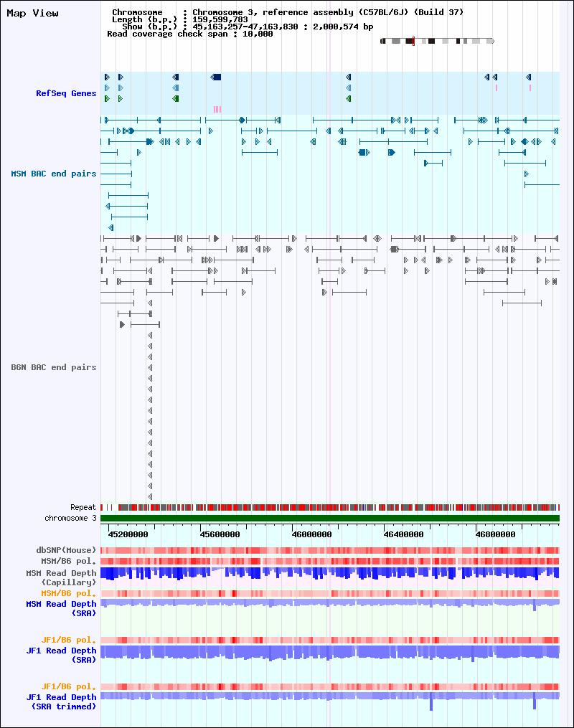Click the green chromosome 3 bar
This screenshot has height=728, width=574.
(330, 518)
